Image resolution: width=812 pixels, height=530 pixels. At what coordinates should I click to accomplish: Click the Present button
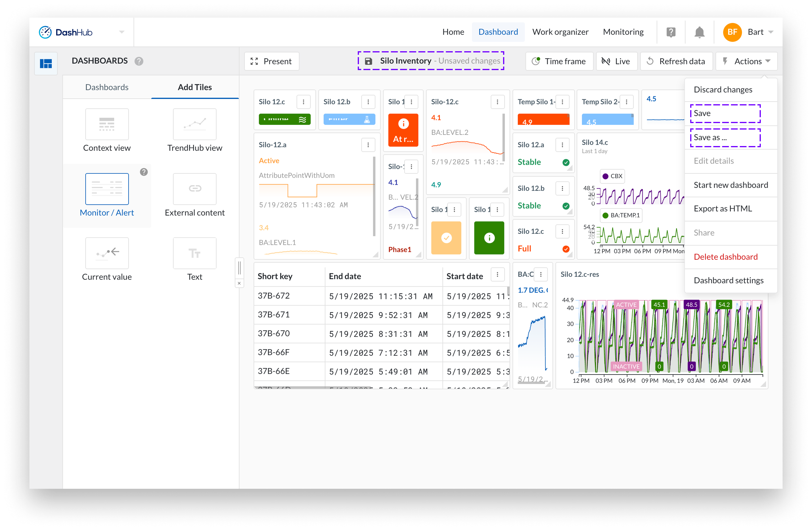(x=272, y=61)
